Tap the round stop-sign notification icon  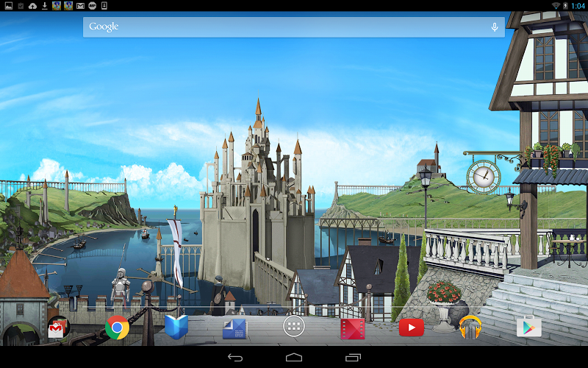93,6
